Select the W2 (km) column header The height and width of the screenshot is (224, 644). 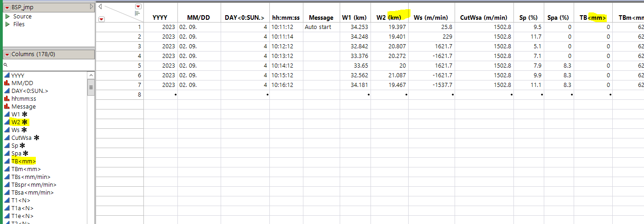(389, 17)
